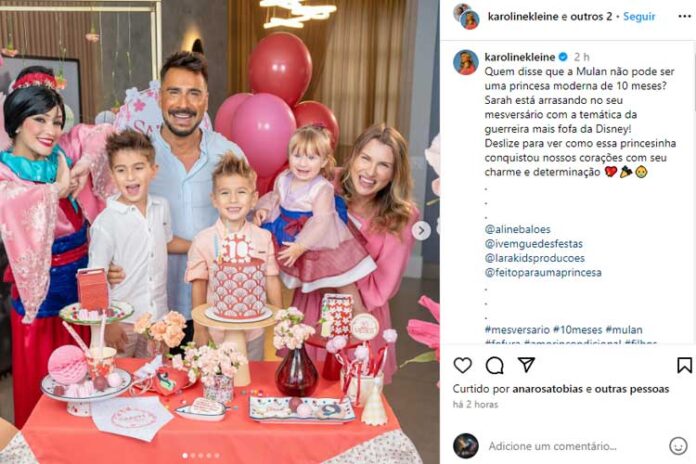This screenshot has width=696, height=464.
Task: Open the stacked avatars in post header
Action: [466, 16]
